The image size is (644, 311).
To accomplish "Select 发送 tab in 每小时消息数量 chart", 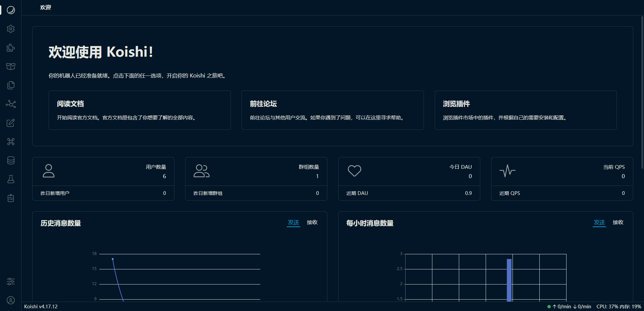I will coord(599,222).
